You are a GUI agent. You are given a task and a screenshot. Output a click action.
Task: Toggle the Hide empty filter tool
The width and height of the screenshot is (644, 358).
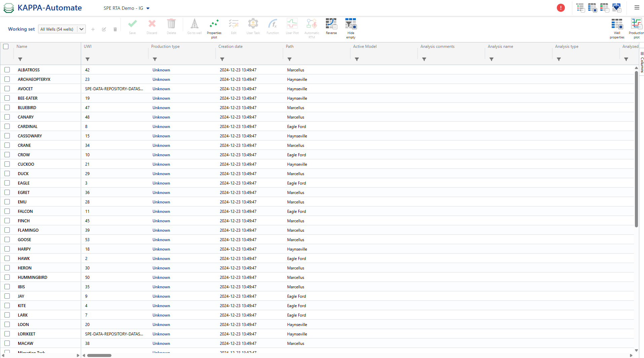point(351,28)
